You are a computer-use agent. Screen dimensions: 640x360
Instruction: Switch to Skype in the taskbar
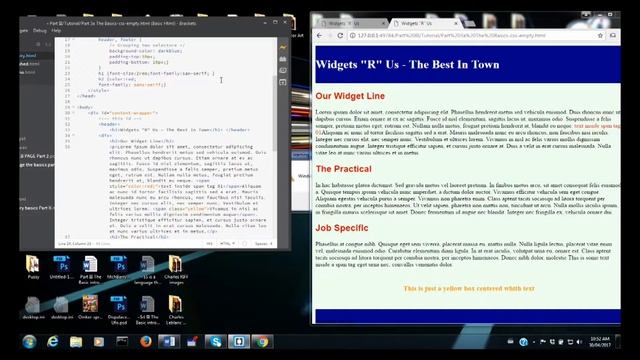(x=216, y=341)
